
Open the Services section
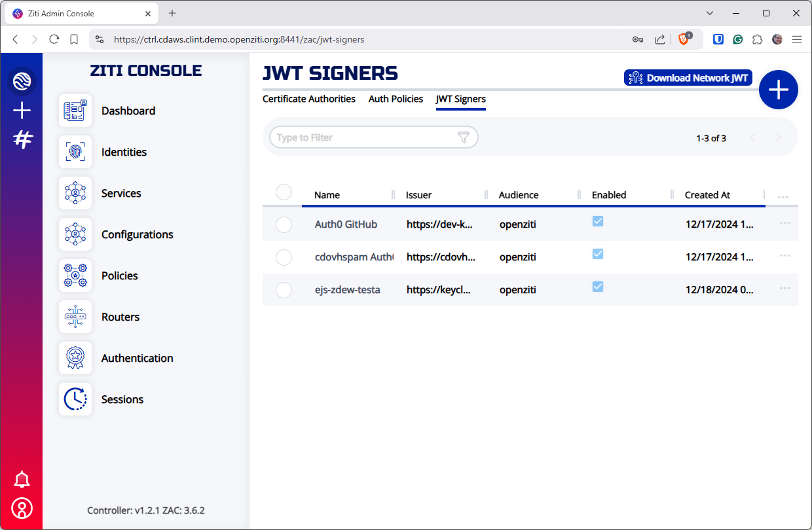pyautogui.click(x=121, y=193)
